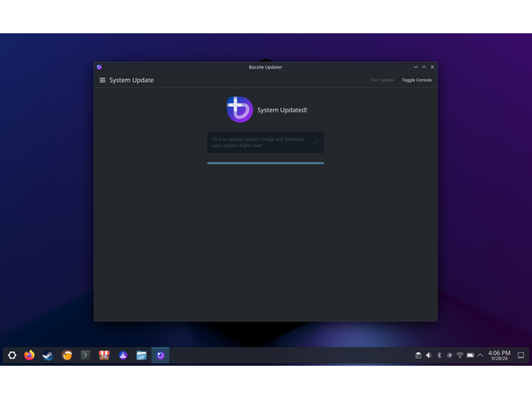Viewport: 532px width, 399px height.
Task: Open the 4:06 PM clock calendar
Action: point(499,355)
